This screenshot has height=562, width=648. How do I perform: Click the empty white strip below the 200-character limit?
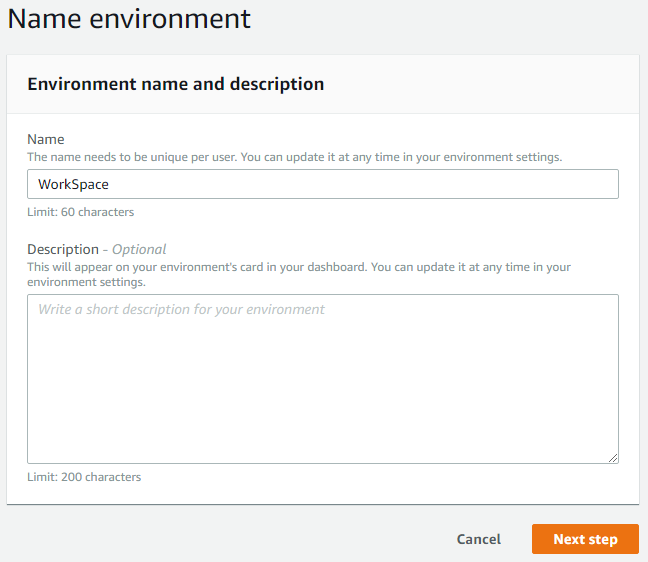(x=322, y=495)
